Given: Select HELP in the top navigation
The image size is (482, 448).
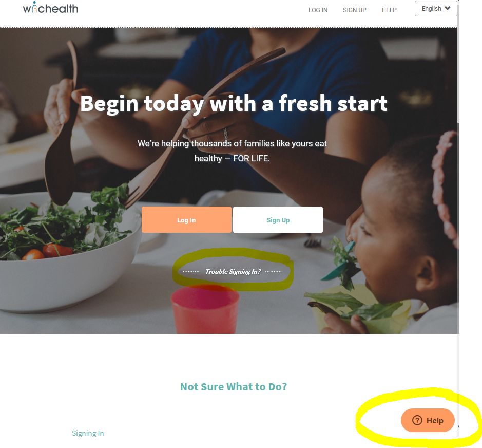Looking at the screenshot, I should (x=389, y=10).
